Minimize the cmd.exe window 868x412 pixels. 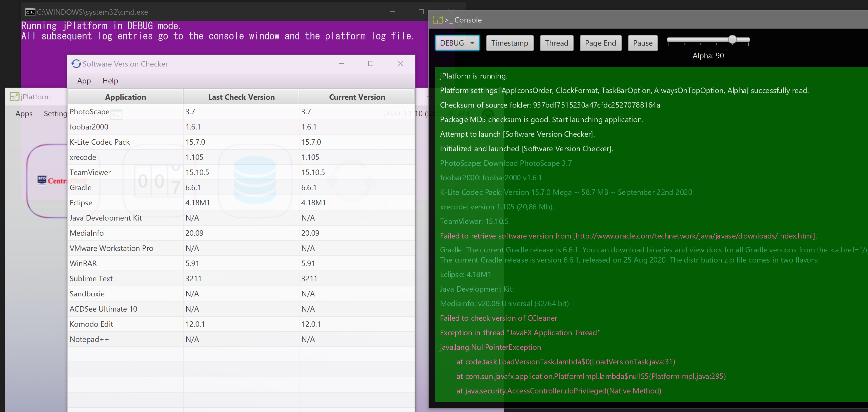392,12
